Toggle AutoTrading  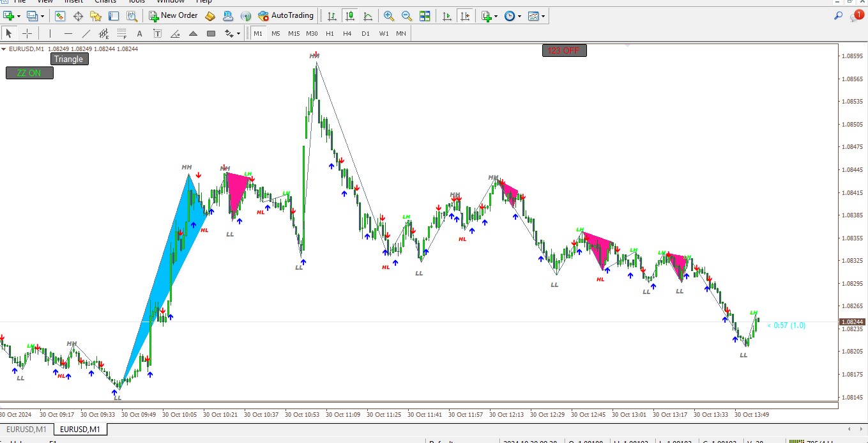(286, 16)
